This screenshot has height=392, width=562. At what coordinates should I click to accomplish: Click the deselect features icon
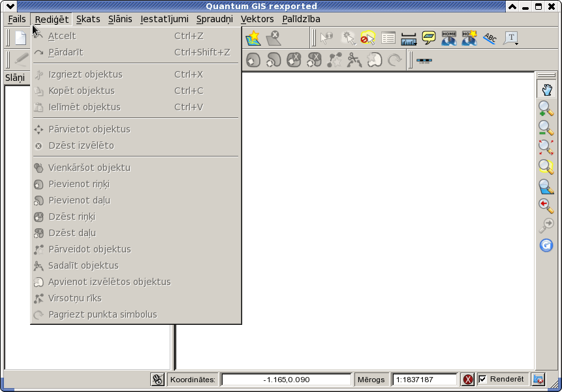[368, 38]
